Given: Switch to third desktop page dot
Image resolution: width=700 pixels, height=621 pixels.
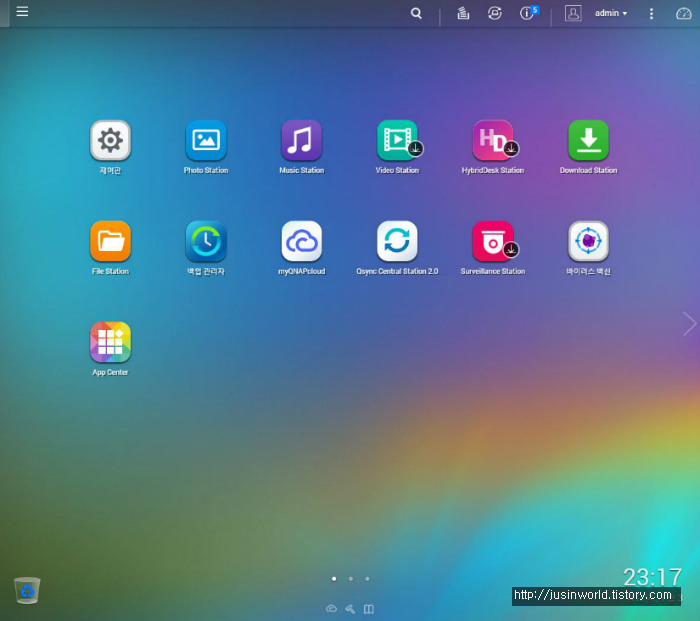Looking at the screenshot, I should (x=367, y=579).
